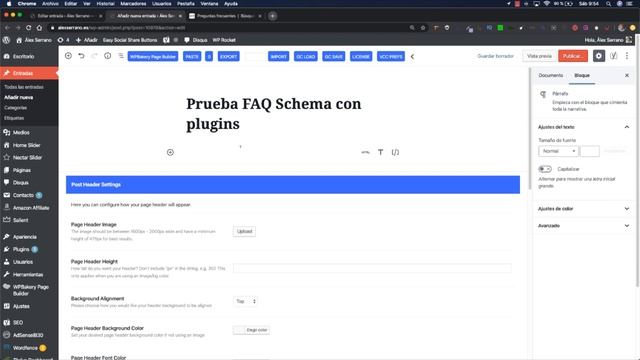Image resolution: width=640 pixels, height=360 pixels.
Task: Click the WPBakery Page Builder button
Action: (153, 56)
